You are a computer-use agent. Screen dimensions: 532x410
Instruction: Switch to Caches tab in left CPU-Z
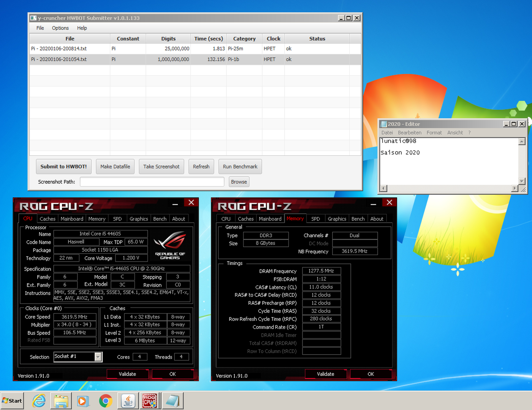(x=47, y=219)
